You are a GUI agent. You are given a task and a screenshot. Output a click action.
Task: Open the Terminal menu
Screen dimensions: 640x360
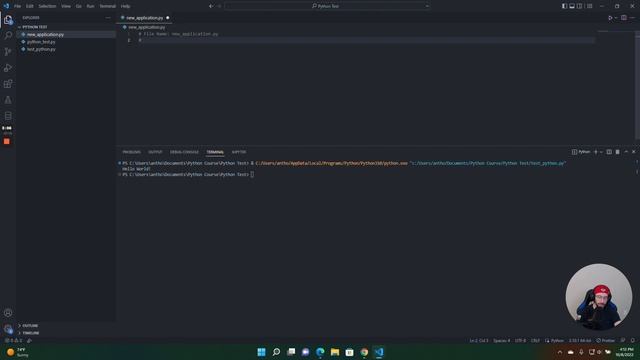point(108,6)
